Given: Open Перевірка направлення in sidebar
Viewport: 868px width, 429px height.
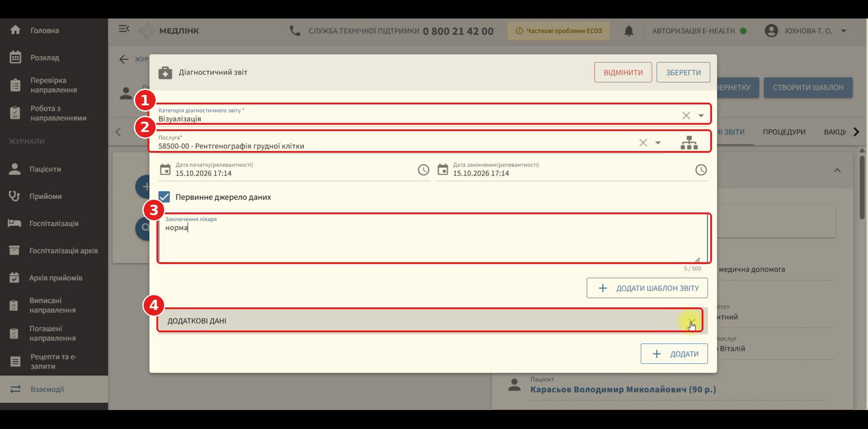Looking at the screenshot, I should tap(54, 85).
